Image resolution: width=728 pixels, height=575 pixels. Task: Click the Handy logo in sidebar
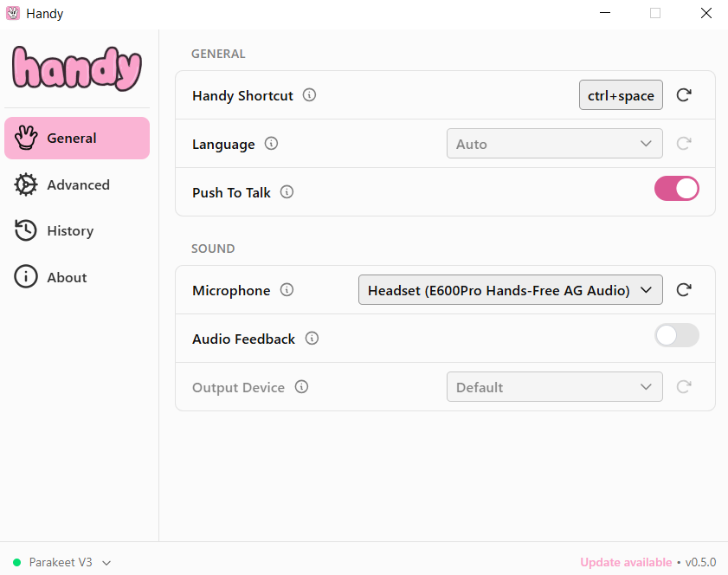(76, 68)
